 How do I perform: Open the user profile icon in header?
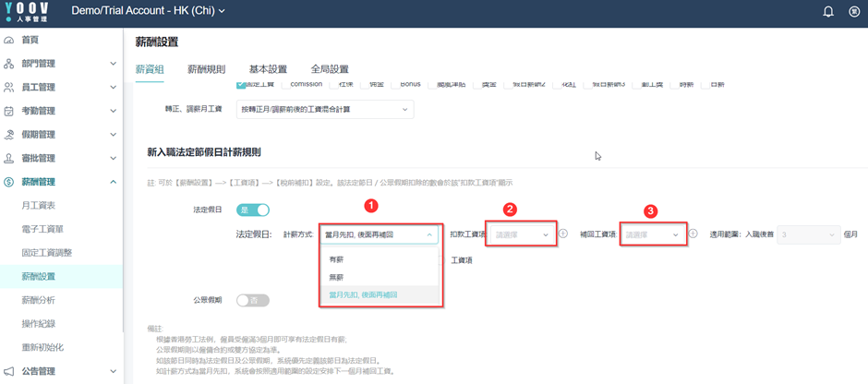coord(854,11)
